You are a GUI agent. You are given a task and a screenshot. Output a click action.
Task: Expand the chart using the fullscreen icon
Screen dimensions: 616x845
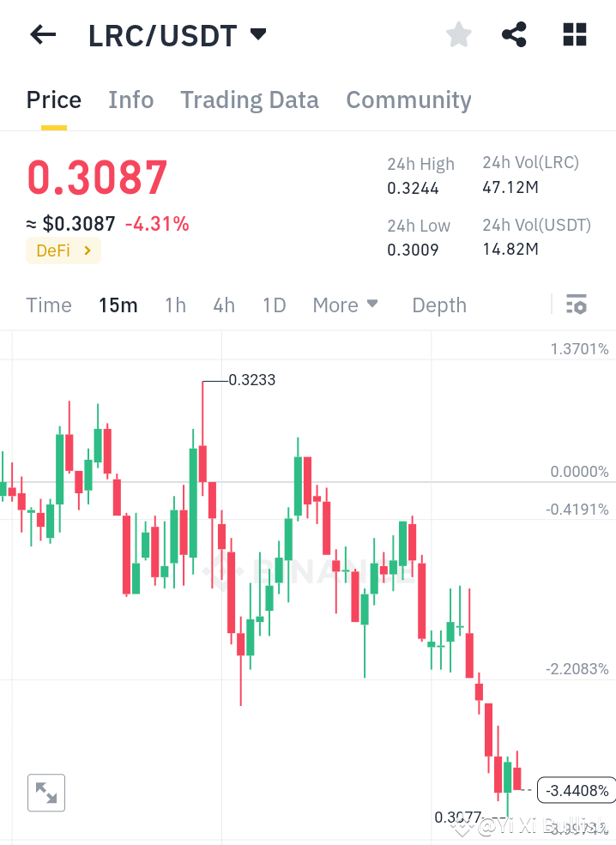click(45, 792)
